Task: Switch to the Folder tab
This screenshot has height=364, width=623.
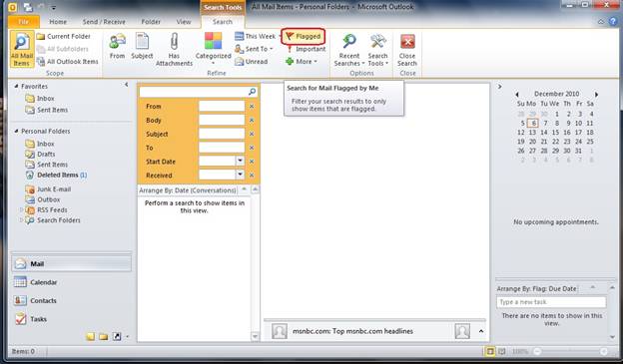Action: click(151, 22)
